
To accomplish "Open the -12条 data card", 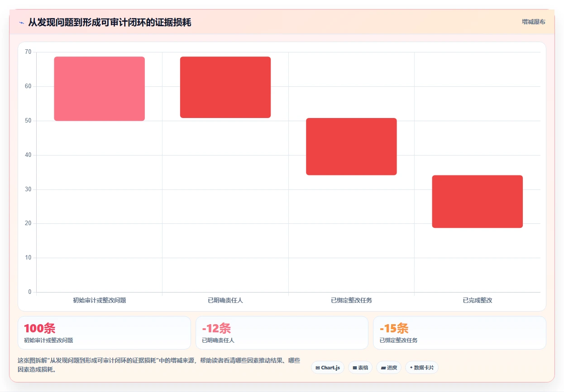I will click(282, 333).
